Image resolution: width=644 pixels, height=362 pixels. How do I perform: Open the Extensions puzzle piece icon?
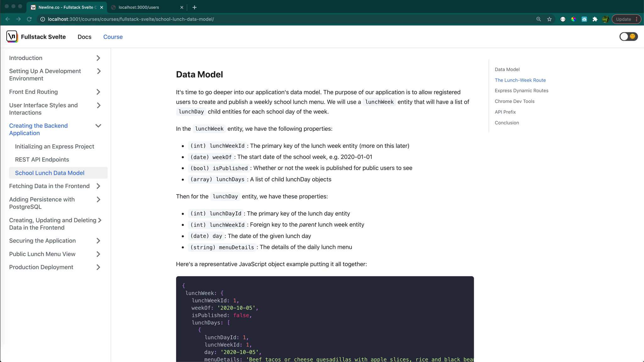[595, 19]
